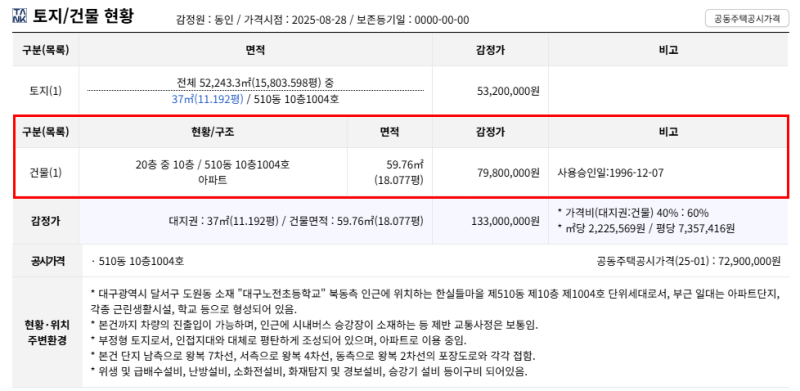800x391 pixels.
Task: Click the · 510동 10층1004호 text in 공시가격 row
Action: tap(138, 261)
